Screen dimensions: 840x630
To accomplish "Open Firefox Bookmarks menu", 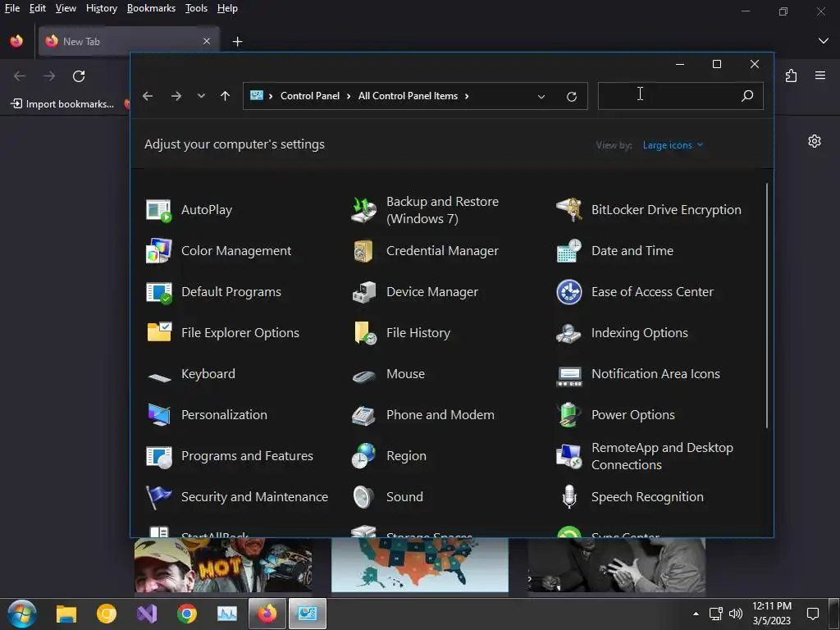I will click(151, 8).
